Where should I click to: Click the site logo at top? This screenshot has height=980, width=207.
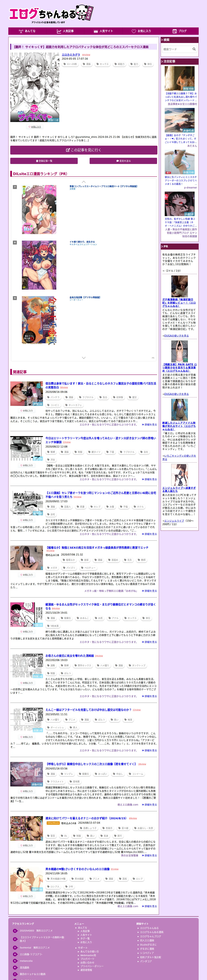(x=51, y=14)
